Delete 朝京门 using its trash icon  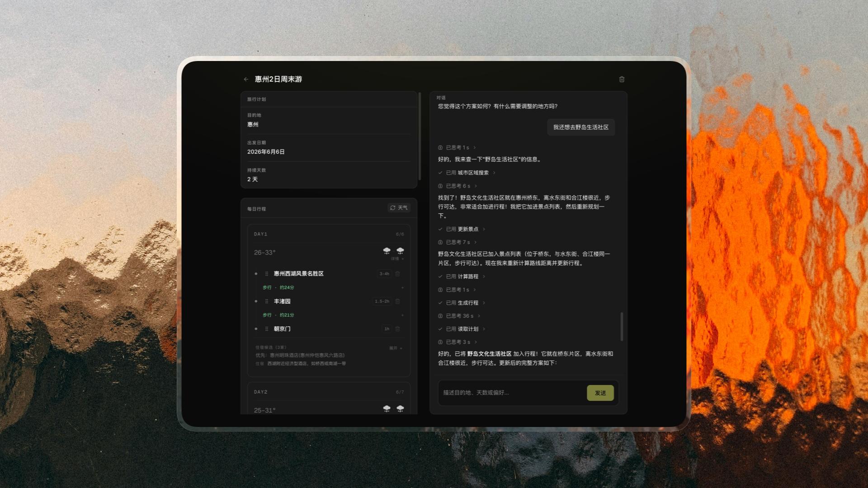tap(397, 329)
